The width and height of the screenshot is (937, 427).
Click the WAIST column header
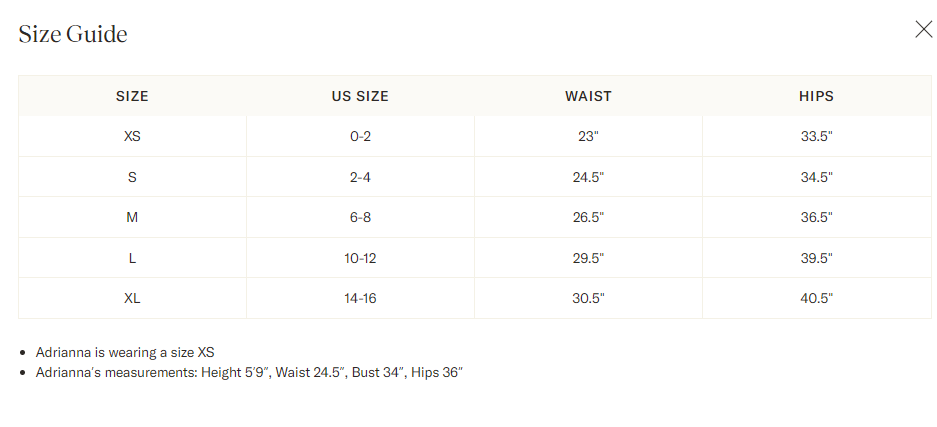pos(588,96)
